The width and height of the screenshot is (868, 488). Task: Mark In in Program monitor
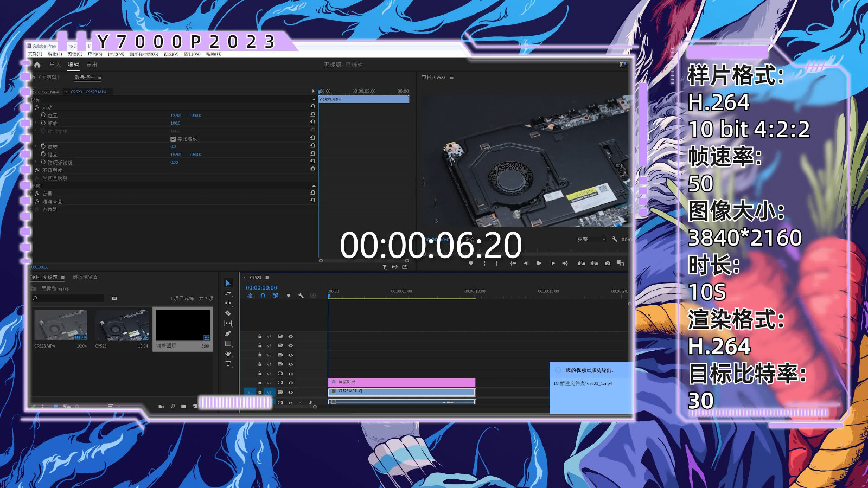(484, 263)
